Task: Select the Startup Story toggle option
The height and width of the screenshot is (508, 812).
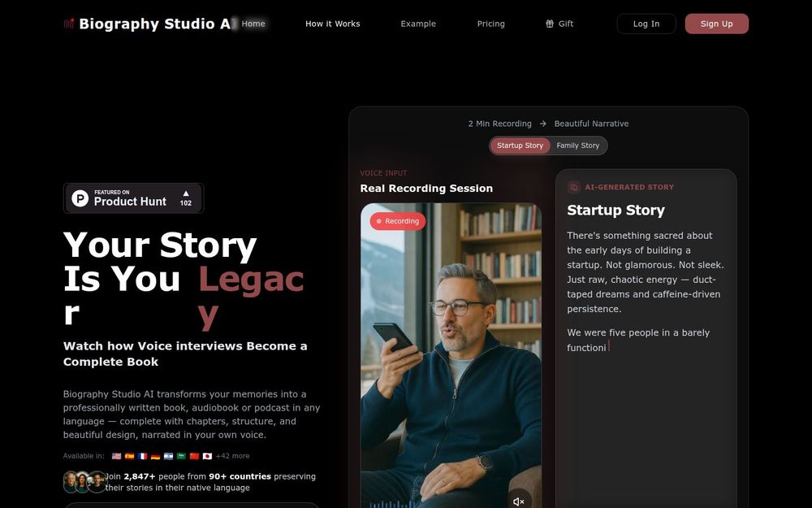Action: point(520,145)
